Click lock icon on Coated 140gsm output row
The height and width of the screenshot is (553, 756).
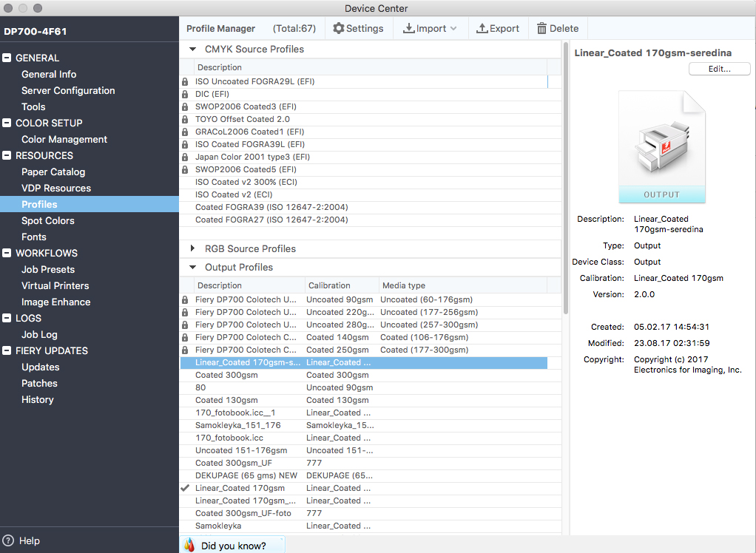(185, 337)
